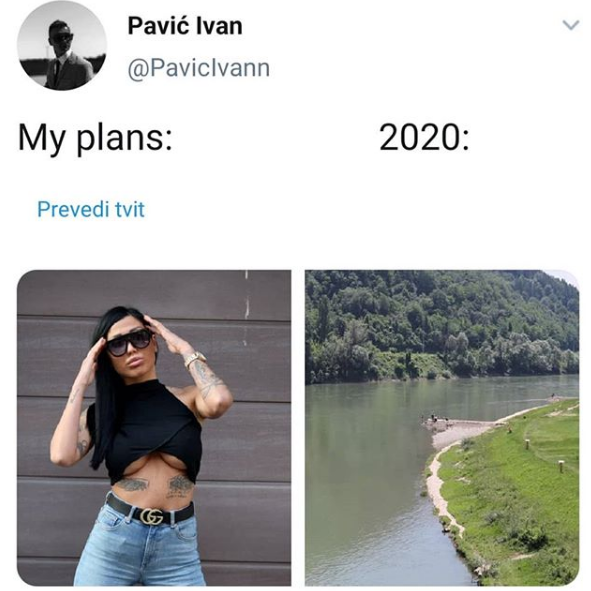
Task: Click the Prevedi tvit translate link
Action: coord(91,209)
